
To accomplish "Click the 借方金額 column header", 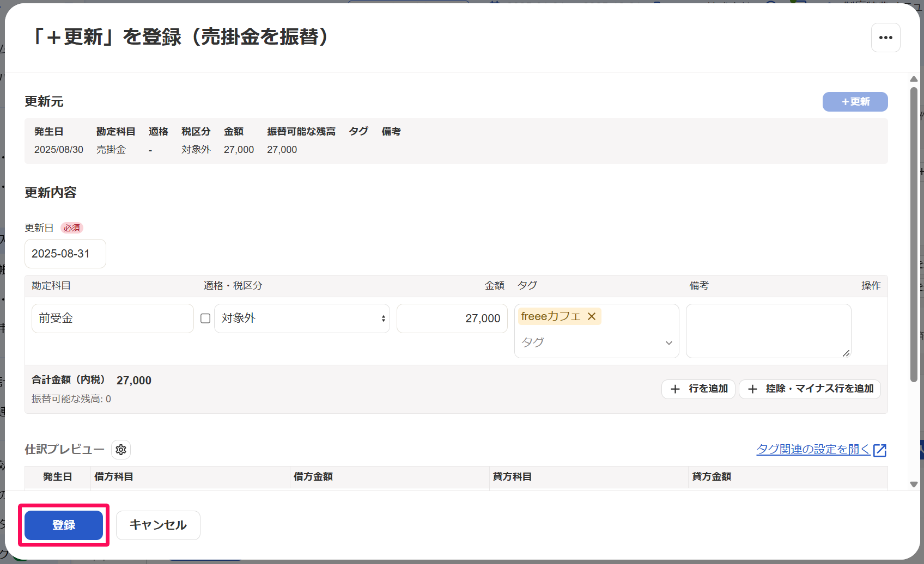I will coord(313,477).
